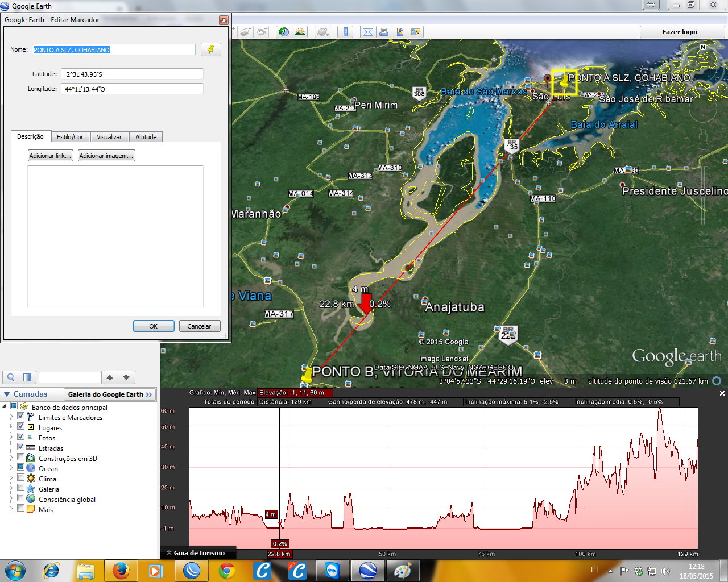Uncheck the Limites e Marcadores layer
This screenshot has width=728, height=582.
[x=20, y=417]
